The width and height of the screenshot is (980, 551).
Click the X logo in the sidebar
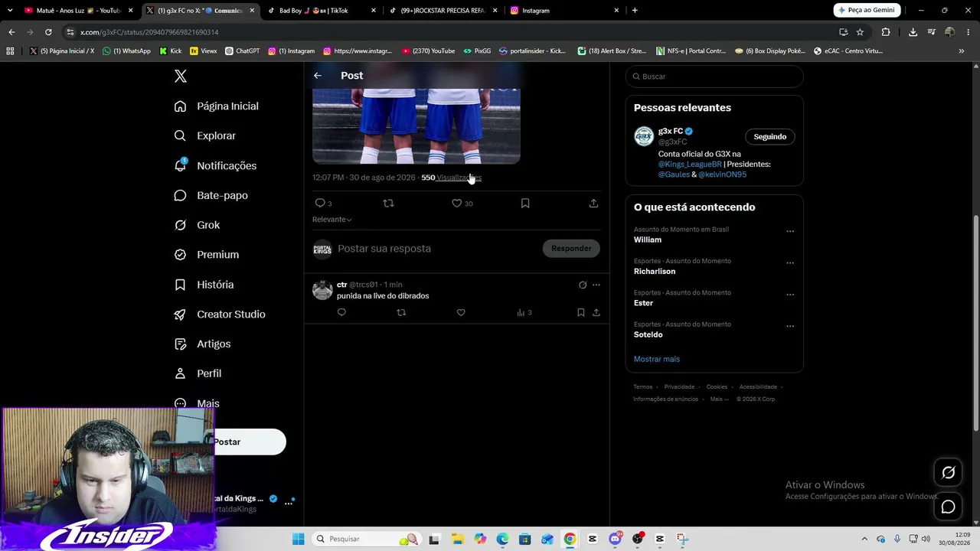tap(181, 76)
